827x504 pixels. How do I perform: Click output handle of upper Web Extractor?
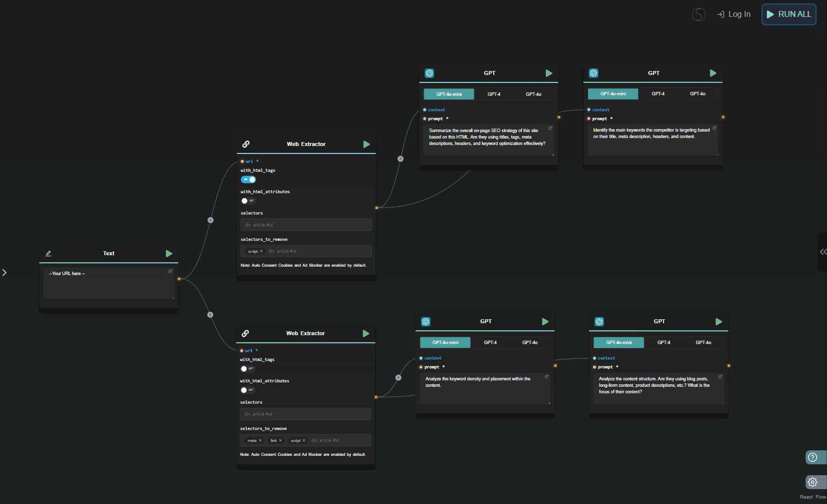tap(376, 208)
